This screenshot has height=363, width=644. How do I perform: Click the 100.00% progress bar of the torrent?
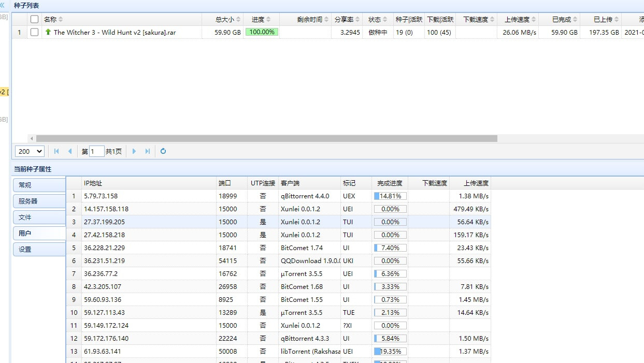click(262, 32)
